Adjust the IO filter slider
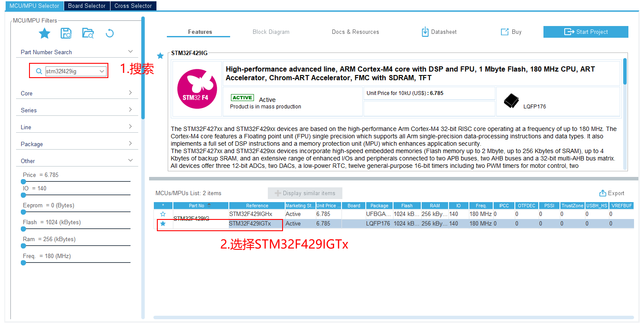This screenshot has height=327, width=644. coord(23,195)
